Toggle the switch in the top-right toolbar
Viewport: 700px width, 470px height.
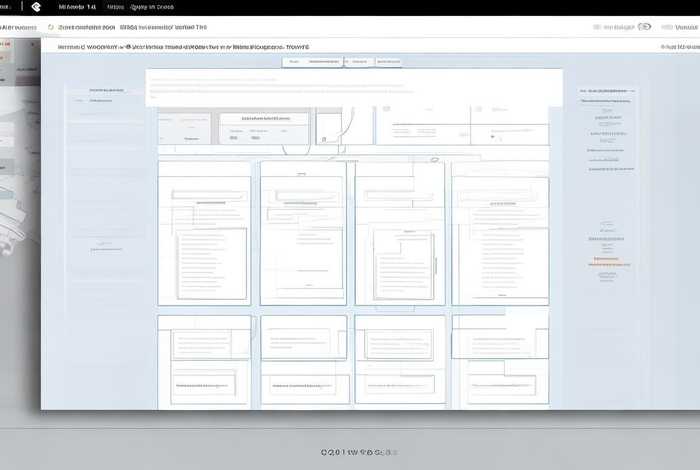pos(644,27)
